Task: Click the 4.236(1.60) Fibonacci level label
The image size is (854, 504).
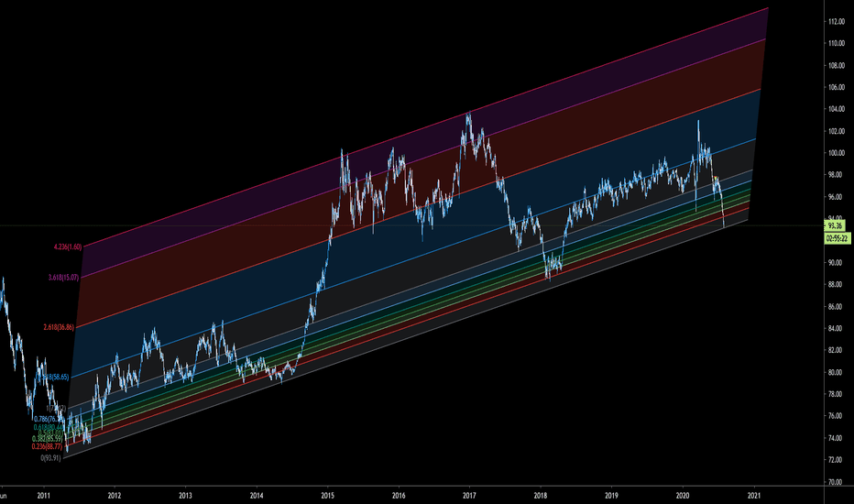Action: click(68, 247)
